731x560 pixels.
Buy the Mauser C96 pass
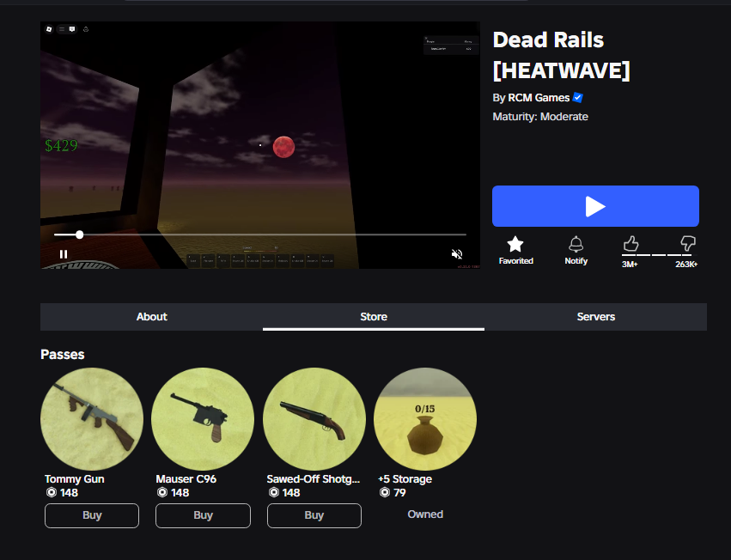tap(203, 515)
